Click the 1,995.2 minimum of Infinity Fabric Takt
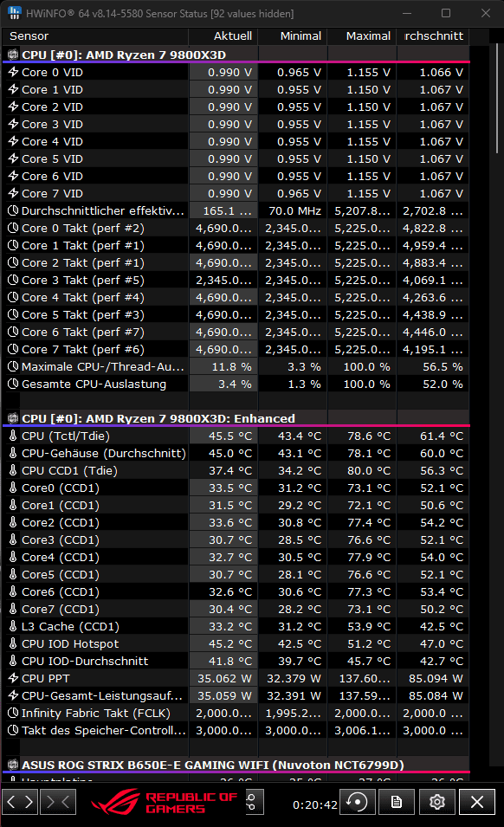Viewport: 504px width, 827px height. coord(293,713)
